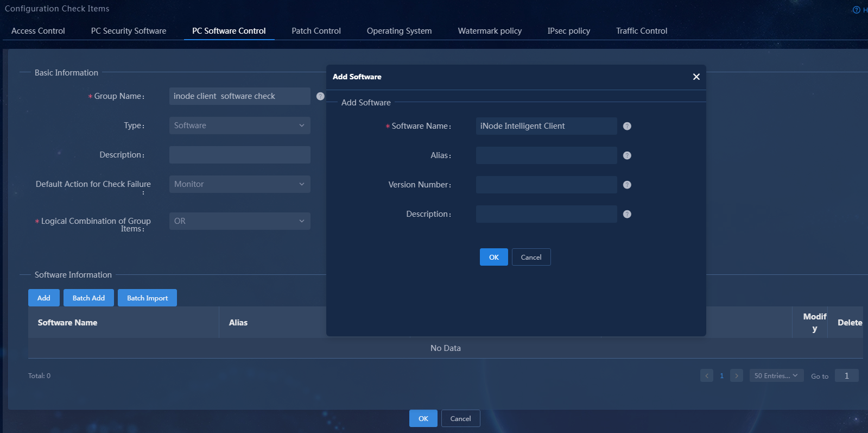Image resolution: width=868 pixels, height=433 pixels.
Task: Click the Batch Import button
Action: tap(148, 298)
